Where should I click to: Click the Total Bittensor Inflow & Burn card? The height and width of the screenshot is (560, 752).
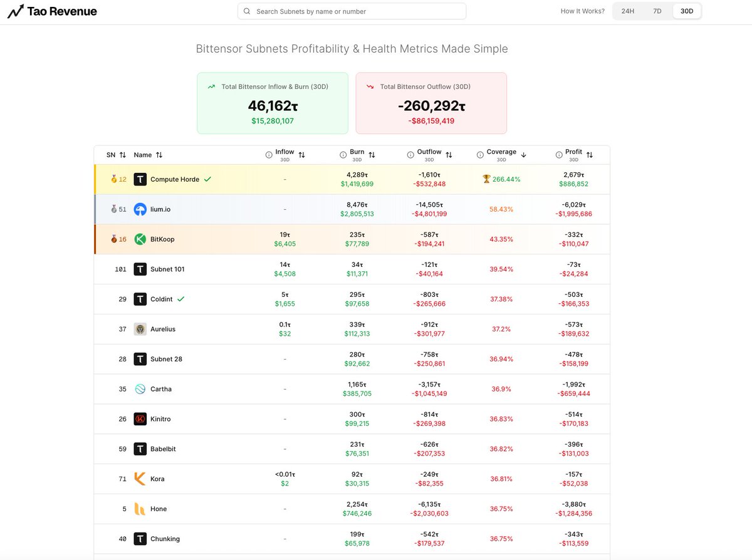click(x=273, y=103)
